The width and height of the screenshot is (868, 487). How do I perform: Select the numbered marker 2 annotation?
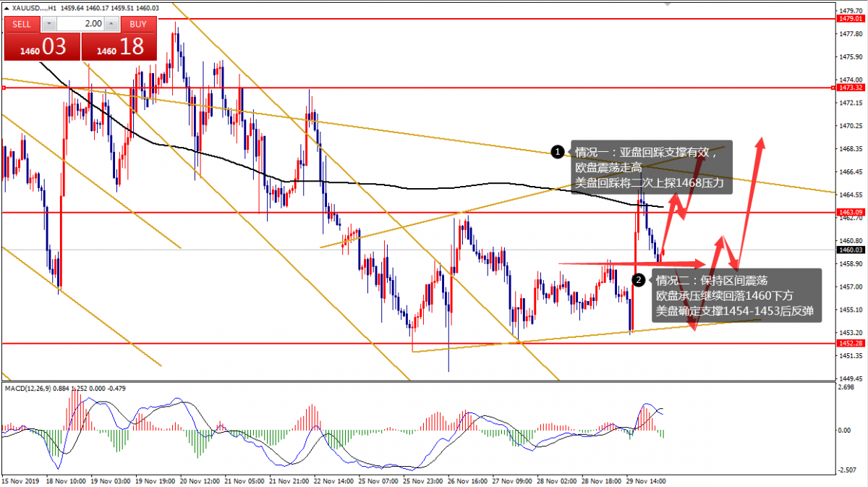tap(638, 279)
